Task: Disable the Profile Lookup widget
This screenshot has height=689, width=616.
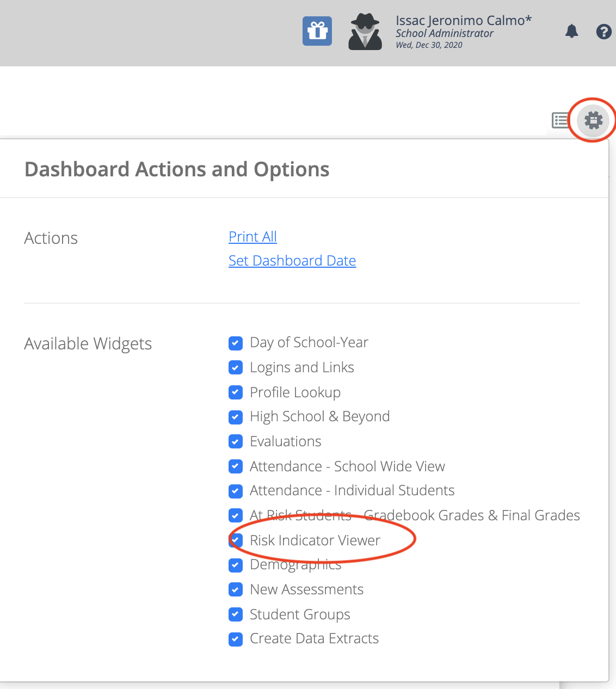Action: (236, 392)
